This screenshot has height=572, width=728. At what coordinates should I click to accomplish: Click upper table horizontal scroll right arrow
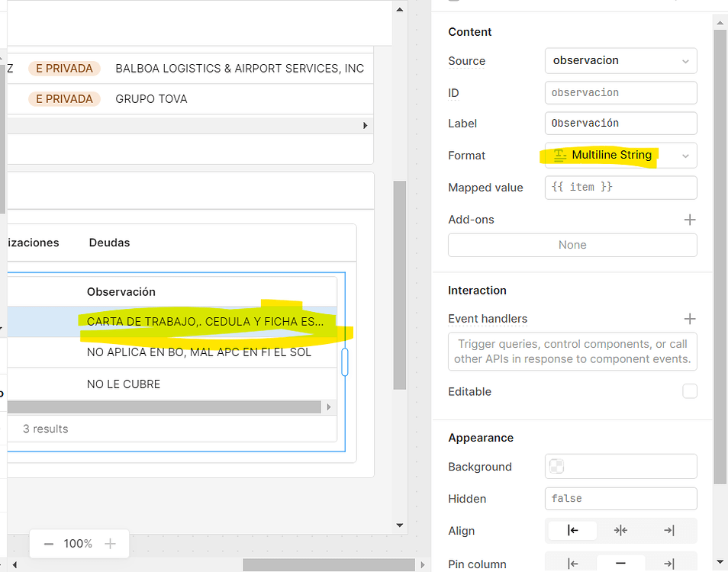pyautogui.click(x=366, y=125)
